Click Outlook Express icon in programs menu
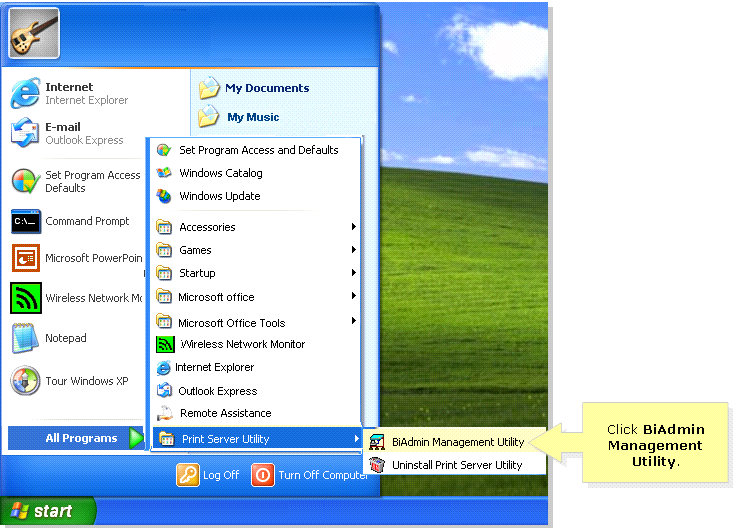This screenshot has width=735, height=528. point(164,390)
